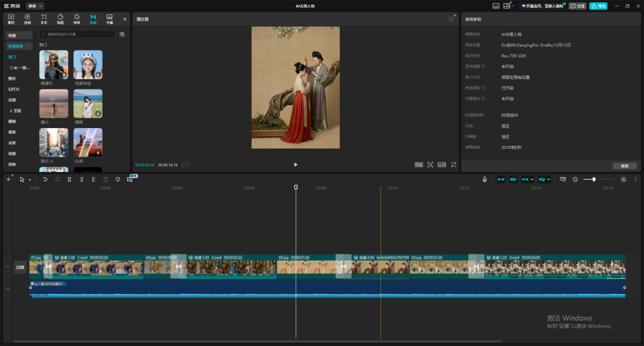Image resolution: width=644 pixels, height=346 pixels.
Task: Click the split clip tool icon
Action: click(x=69, y=179)
